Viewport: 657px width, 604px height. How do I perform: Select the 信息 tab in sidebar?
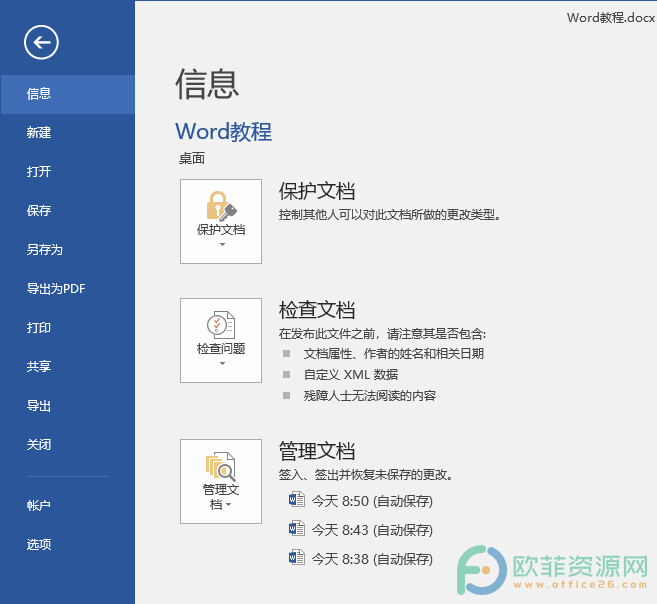pyautogui.click(x=67, y=94)
